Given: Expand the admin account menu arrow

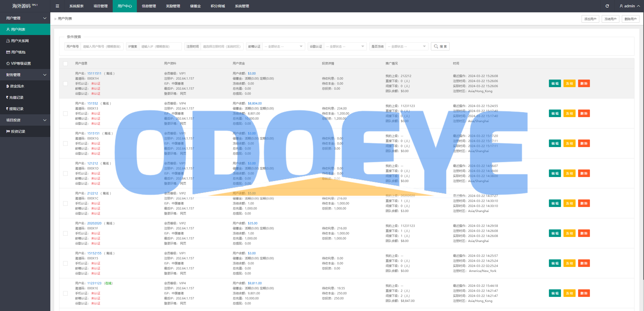Looking at the screenshot, I should coord(638,6).
